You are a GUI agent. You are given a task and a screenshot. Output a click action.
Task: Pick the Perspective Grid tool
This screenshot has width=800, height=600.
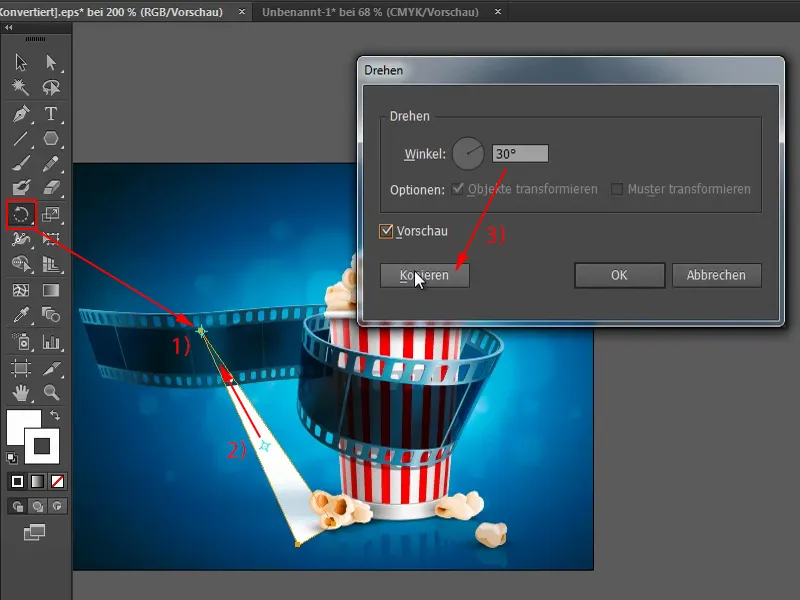(x=51, y=264)
